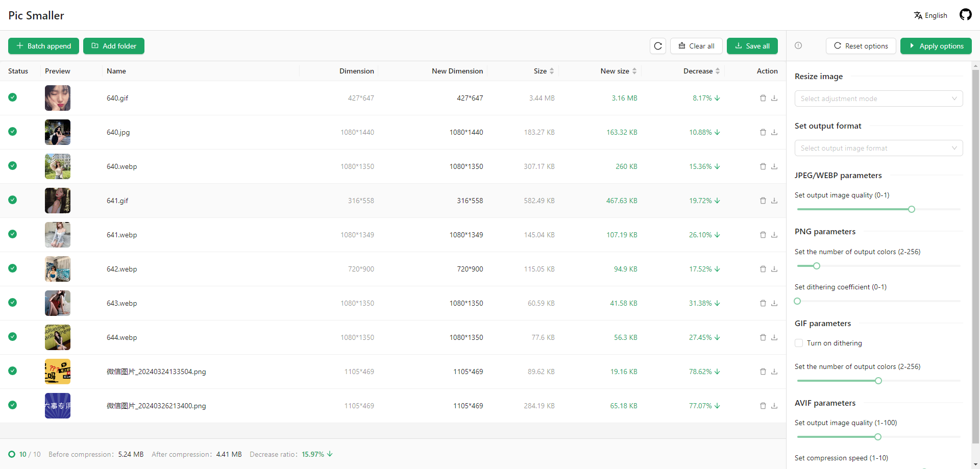Open the 640.webp preview thumbnail
980x469 pixels.
point(58,166)
